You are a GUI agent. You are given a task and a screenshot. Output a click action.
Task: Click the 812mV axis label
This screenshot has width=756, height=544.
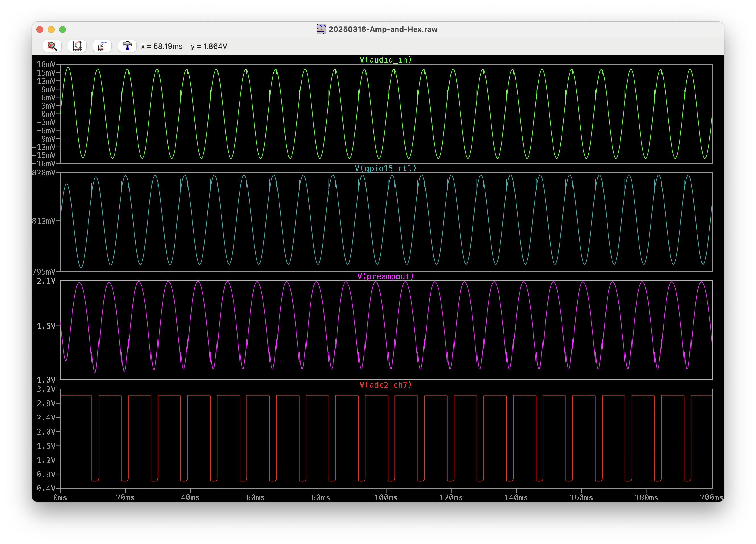point(44,221)
